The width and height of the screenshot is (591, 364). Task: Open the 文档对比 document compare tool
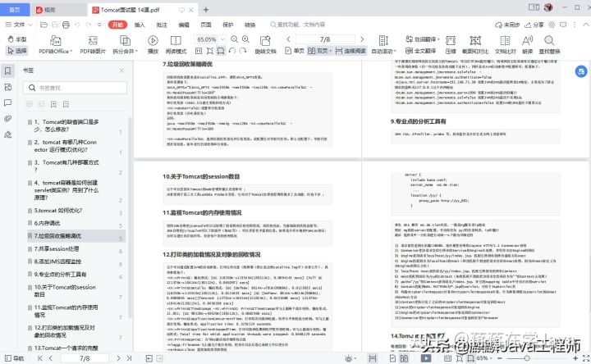point(505,44)
